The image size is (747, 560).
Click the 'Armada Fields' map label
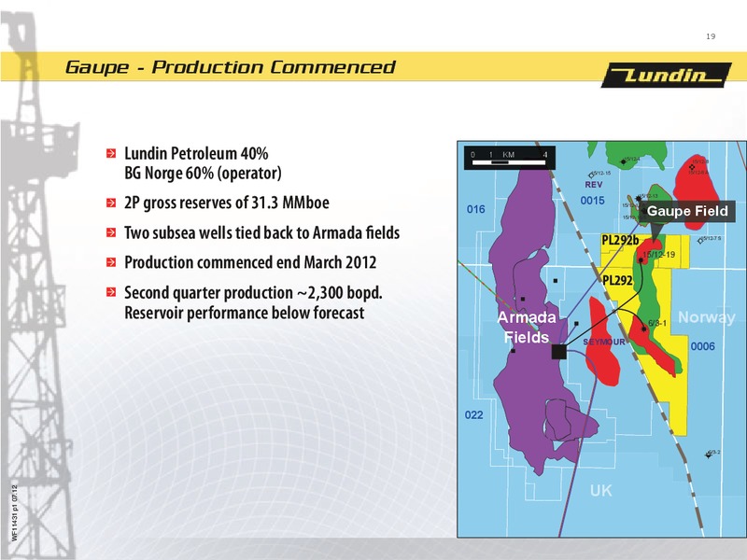pyautogui.click(x=527, y=328)
